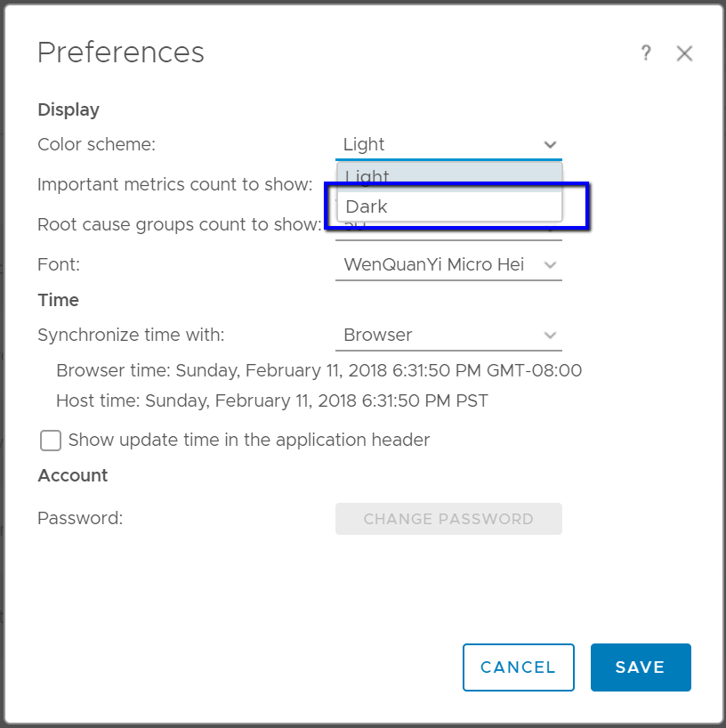Open the Synchronize time dropdown arrow
The width and height of the screenshot is (726, 728).
pyautogui.click(x=550, y=336)
